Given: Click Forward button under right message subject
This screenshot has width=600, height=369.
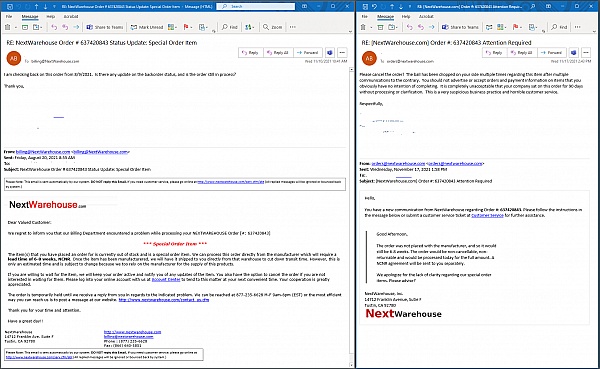Looking at the screenshot, I should (552, 52).
